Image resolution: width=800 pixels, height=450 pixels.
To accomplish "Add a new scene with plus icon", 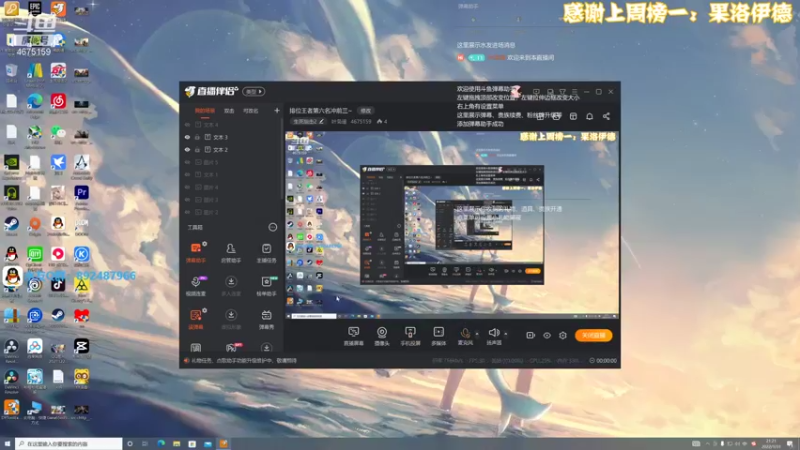I will 277,110.
